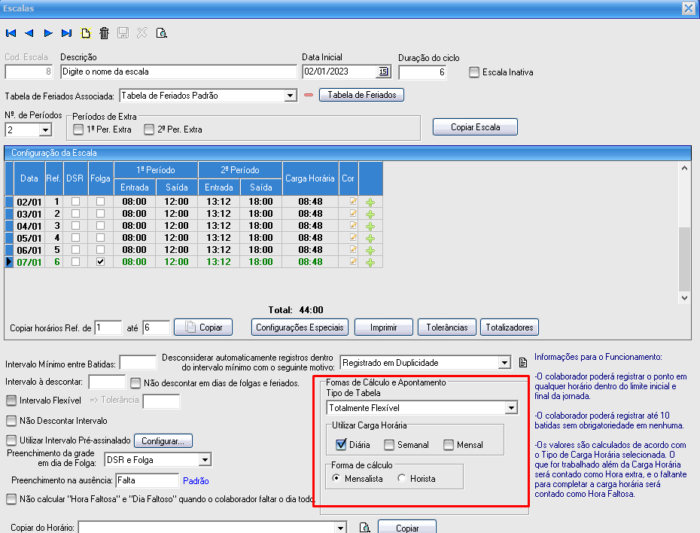Check Folga for the 07/01 row
This screenshot has height=533, width=700.
tap(100, 262)
